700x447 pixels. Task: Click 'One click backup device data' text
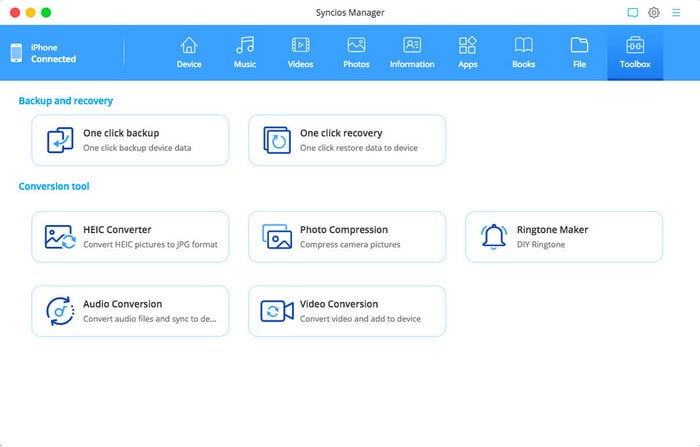(137, 148)
